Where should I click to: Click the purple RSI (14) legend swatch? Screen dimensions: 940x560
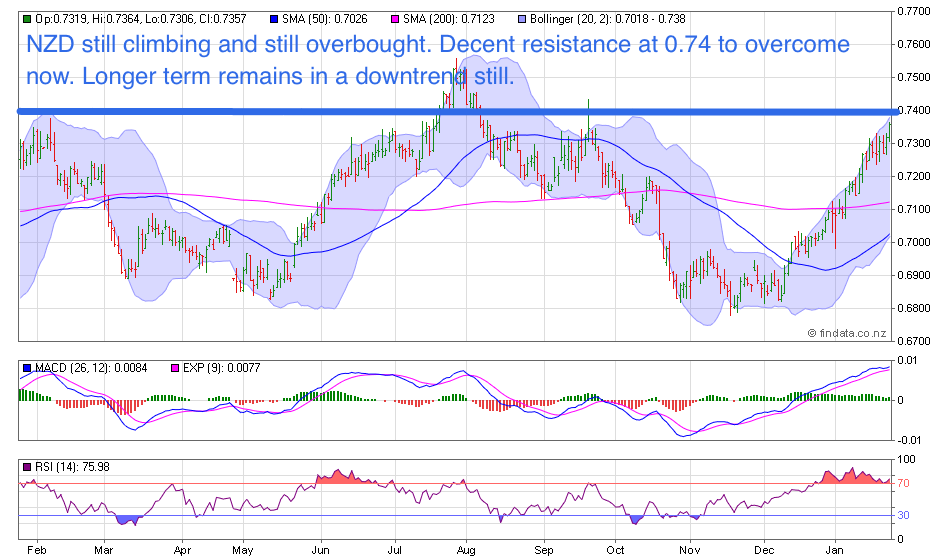[27, 464]
